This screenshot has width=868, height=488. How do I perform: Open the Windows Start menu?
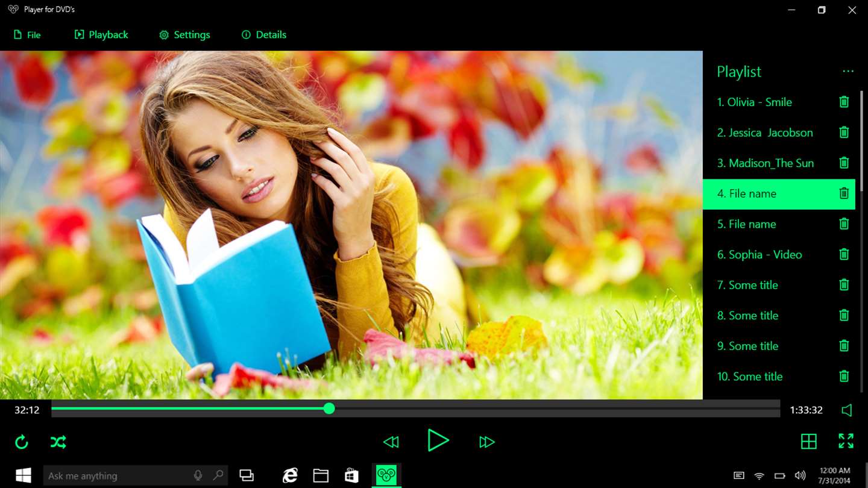tap(23, 476)
